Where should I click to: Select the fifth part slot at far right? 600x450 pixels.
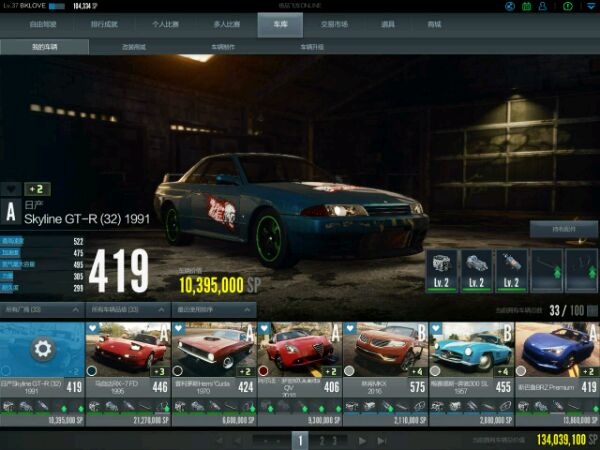click(582, 271)
